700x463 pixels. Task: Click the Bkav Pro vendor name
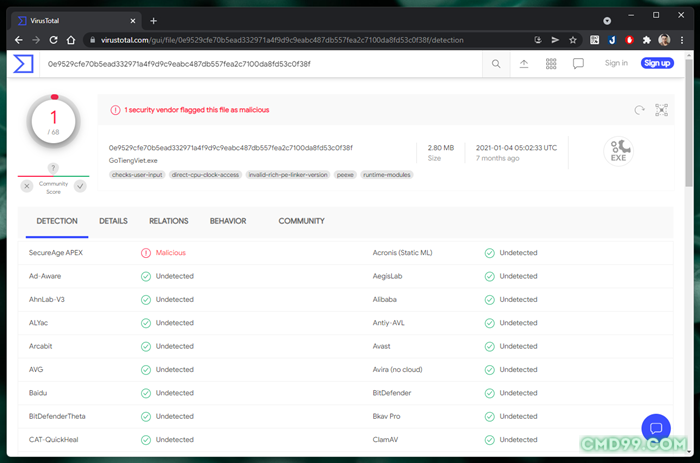point(387,416)
